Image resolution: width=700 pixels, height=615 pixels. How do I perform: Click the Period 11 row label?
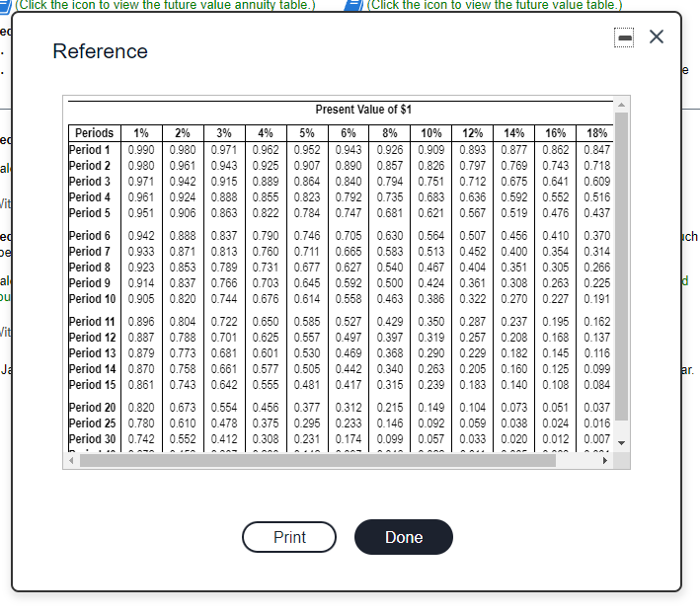click(92, 322)
